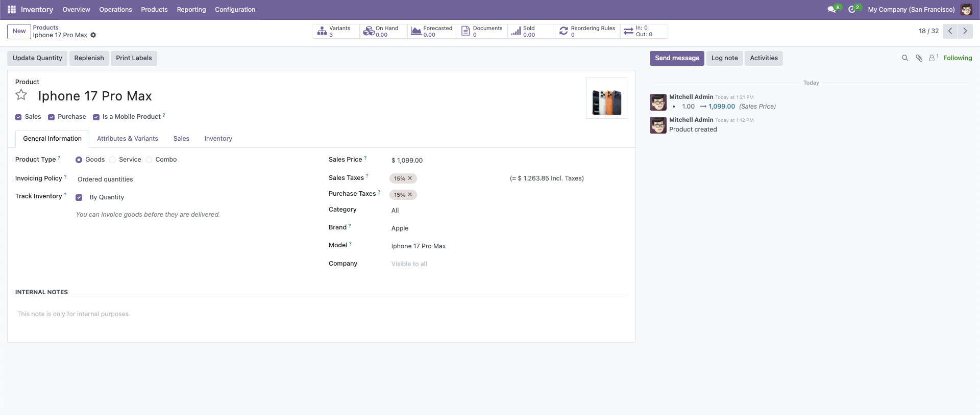The height and width of the screenshot is (415, 980).
Task: Open the Company field dropdown
Action: pyautogui.click(x=508, y=264)
